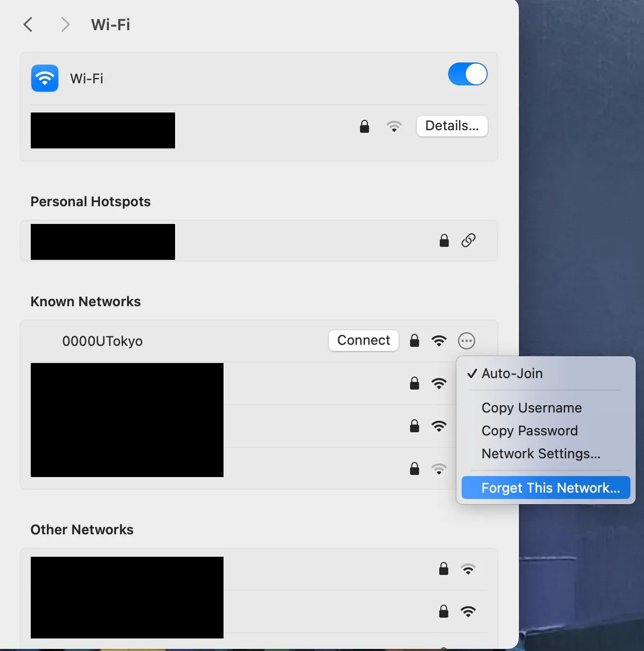
Task: Select Copy Username from the menu
Action: 531,408
